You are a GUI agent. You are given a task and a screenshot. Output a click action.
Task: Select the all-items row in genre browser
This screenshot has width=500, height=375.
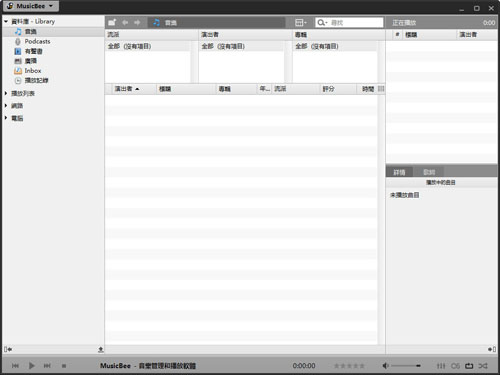point(148,46)
